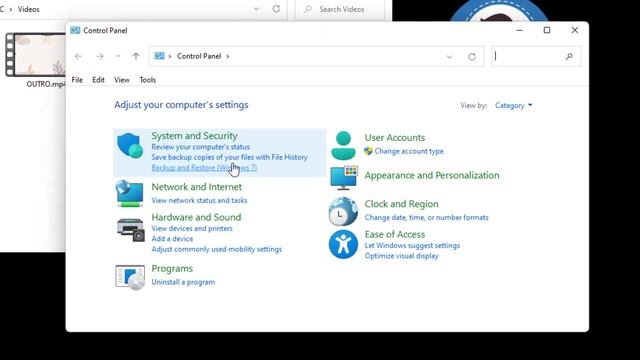Click Change date, time, or number formats
Image resolution: width=640 pixels, height=360 pixels.
(x=427, y=218)
